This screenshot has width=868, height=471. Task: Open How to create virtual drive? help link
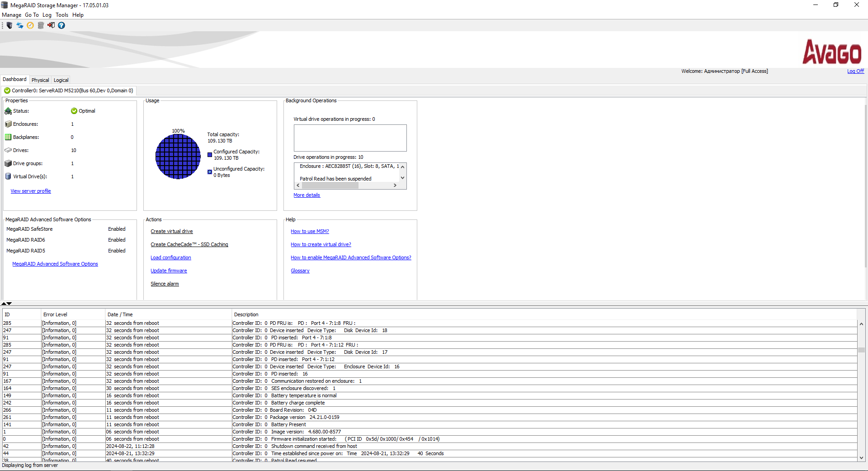point(321,244)
